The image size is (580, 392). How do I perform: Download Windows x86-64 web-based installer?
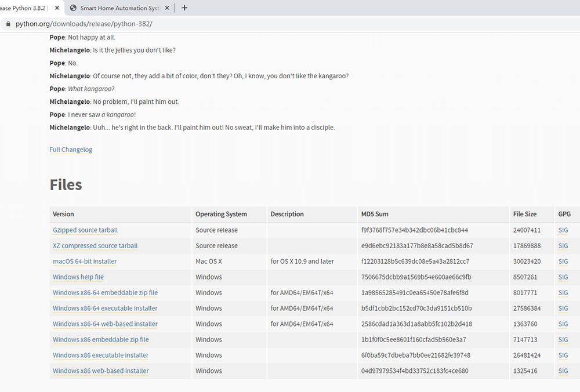coord(105,324)
